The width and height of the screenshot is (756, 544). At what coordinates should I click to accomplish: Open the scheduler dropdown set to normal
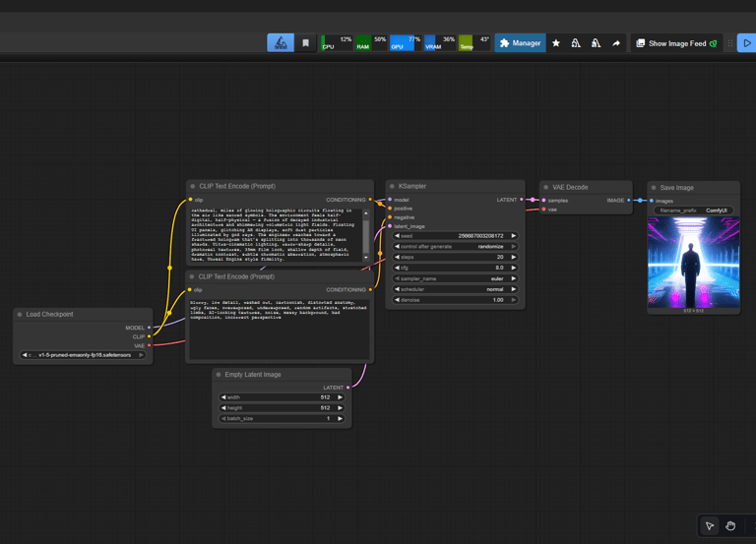click(x=455, y=289)
